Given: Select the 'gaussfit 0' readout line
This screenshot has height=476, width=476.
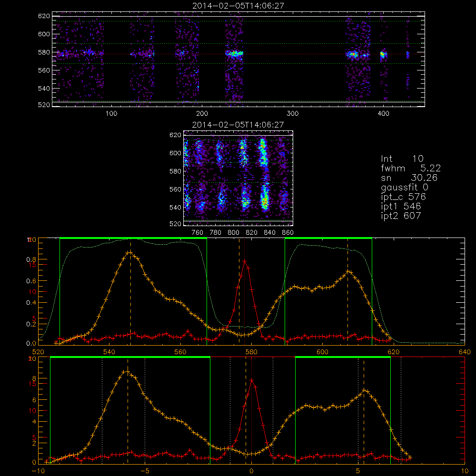Looking at the screenshot, I should [405, 187].
